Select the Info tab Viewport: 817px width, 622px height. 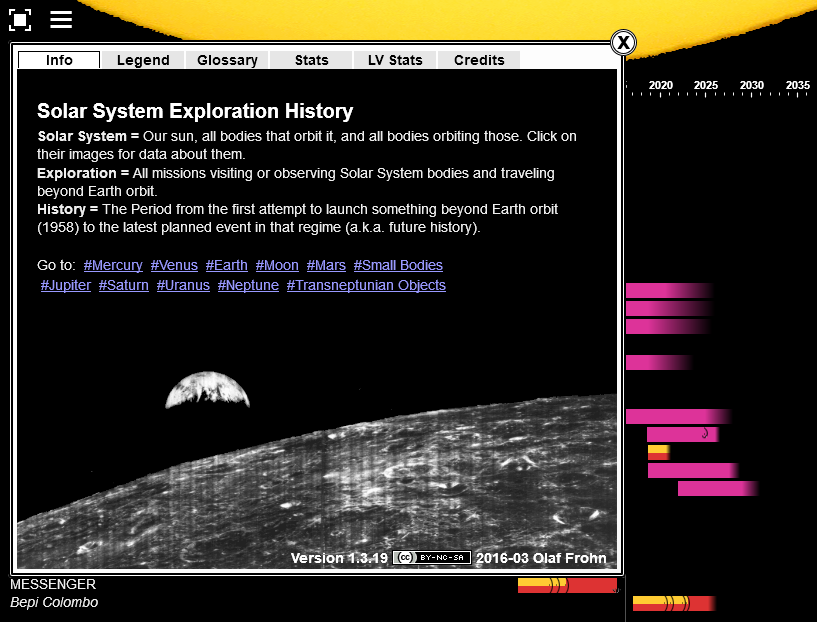pos(58,60)
